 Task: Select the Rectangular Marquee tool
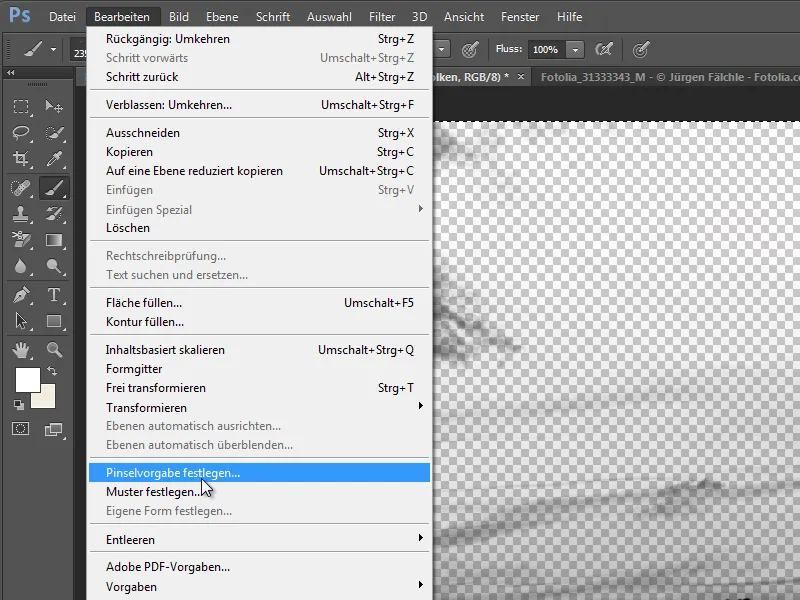click(x=21, y=106)
